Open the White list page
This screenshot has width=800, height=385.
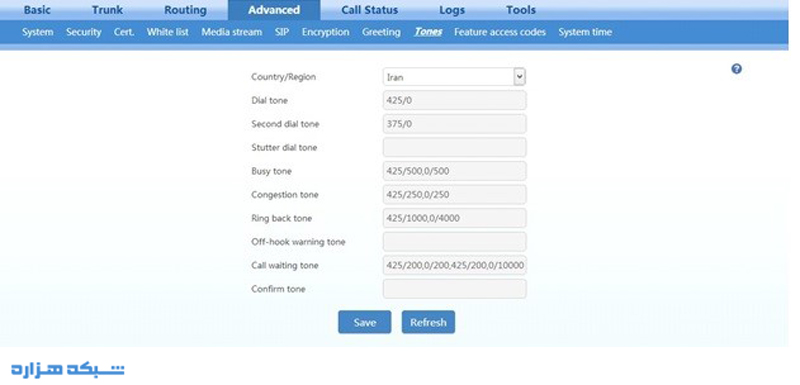click(167, 32)
